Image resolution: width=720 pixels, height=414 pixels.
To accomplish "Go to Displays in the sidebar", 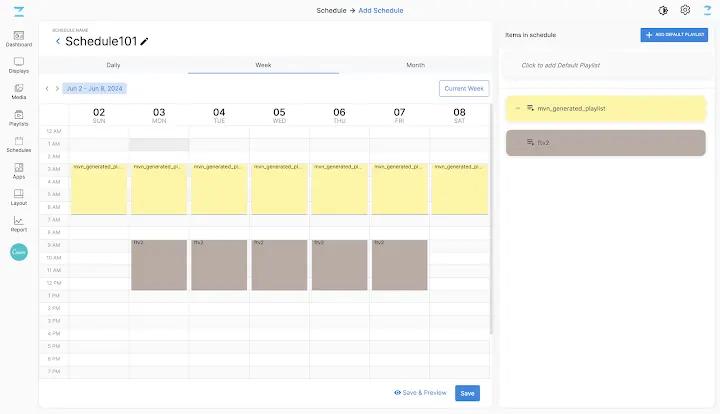I will 19,62.
